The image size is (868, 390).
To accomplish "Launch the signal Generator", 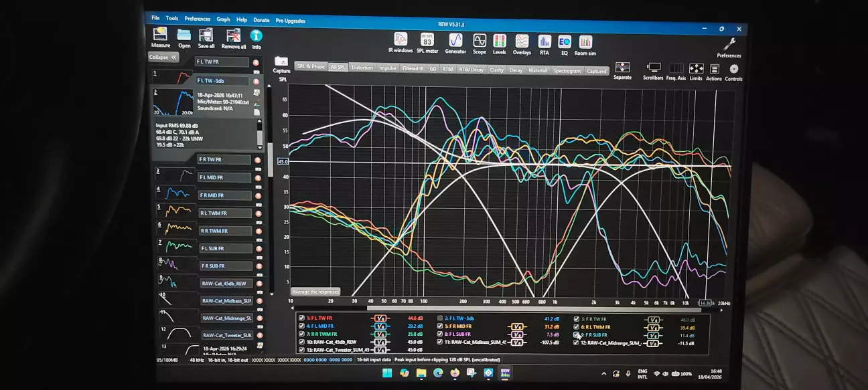I will (x=455, y=42).
